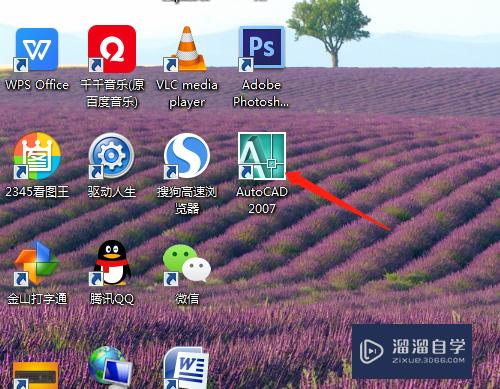Open the 金山打字通 typing tutor icon
Screen dimensions: 500x389
click(37, 263)
